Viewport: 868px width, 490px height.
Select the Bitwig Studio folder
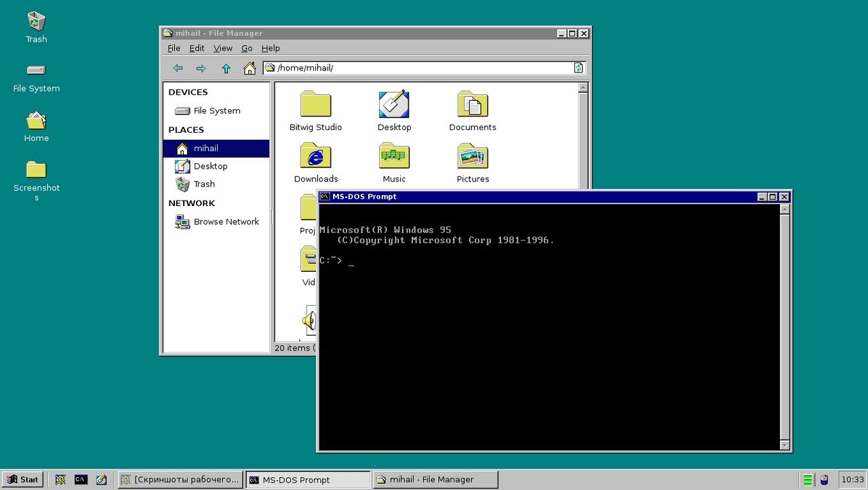pos(315,111)
